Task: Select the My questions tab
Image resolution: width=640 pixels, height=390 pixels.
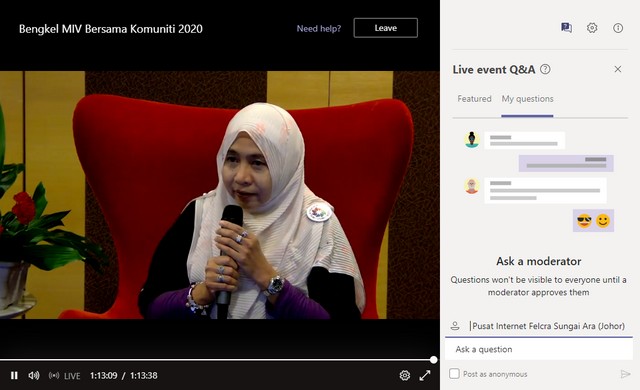Action: pos(527,99)
